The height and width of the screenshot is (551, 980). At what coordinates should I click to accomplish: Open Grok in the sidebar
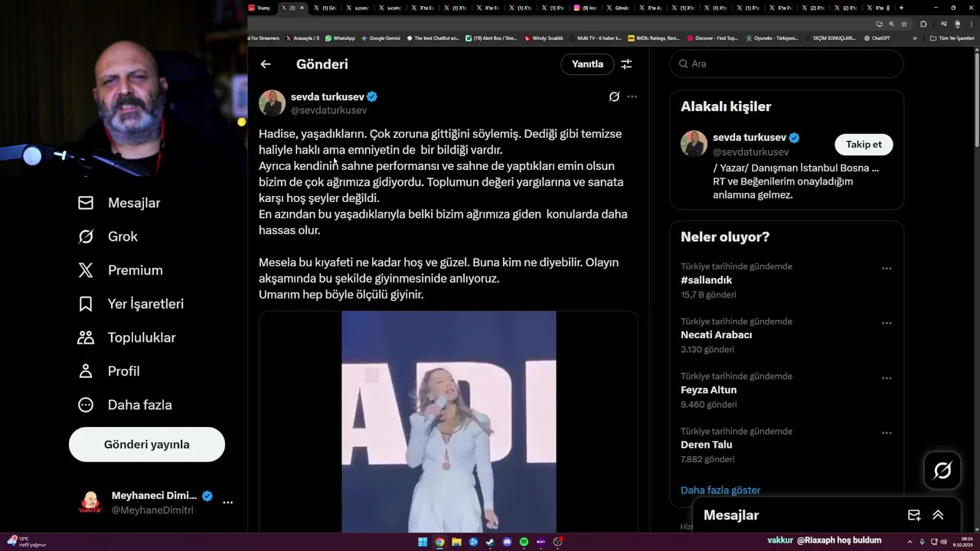pyautogui.click(x=108, y=236)
